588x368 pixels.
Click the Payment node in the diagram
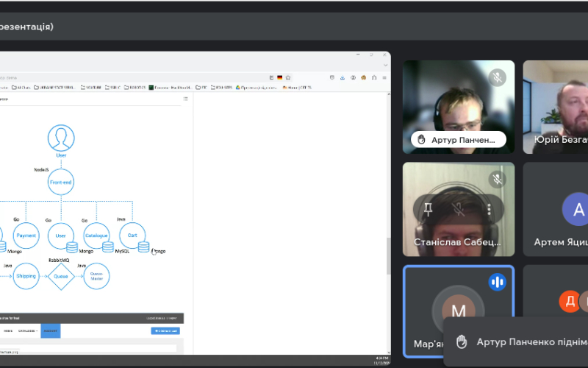tap(26, 236)
